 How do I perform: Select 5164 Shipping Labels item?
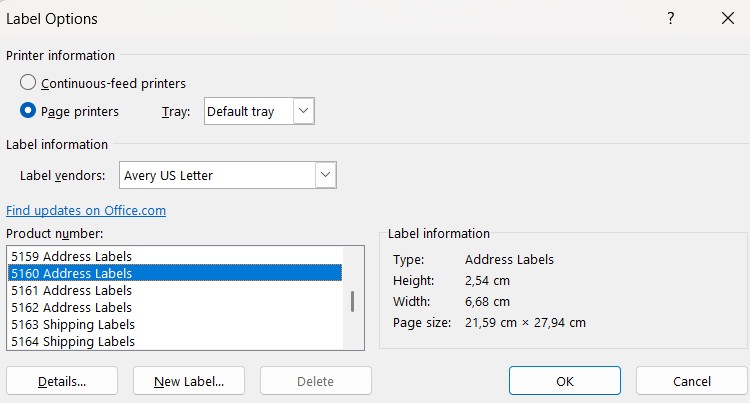click(x=73, y=341)
